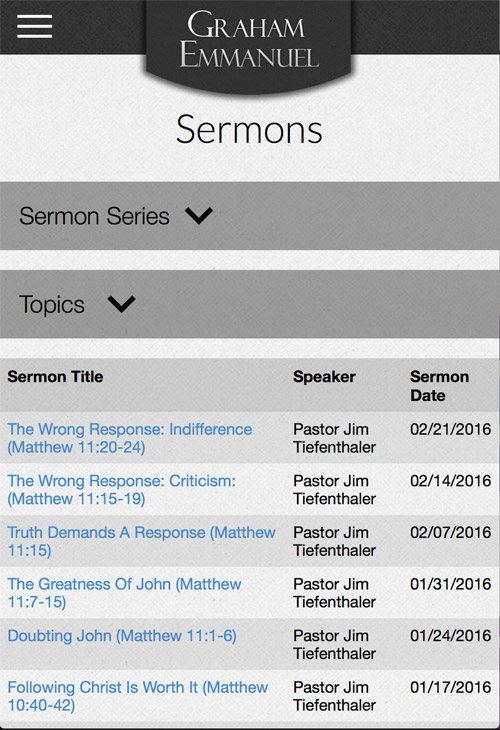500x730 pixels.
Task: Open the Sermon Series dropdown bar
Action: pos(250,216)
